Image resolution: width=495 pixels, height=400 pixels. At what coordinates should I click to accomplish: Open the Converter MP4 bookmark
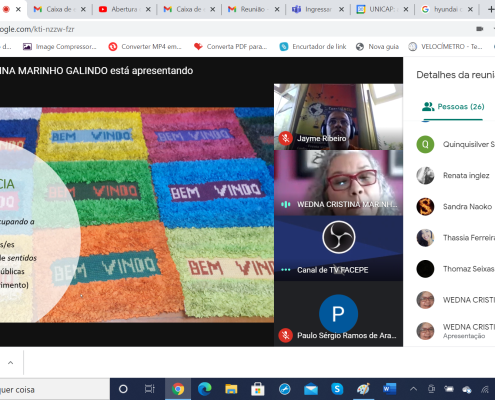(x=145, y=47)
